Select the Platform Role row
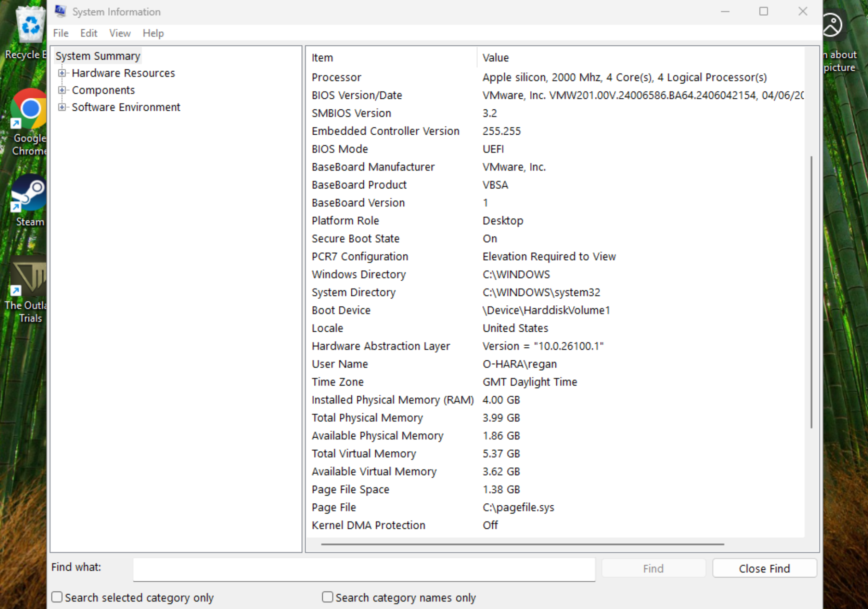Screen dimensions: 868x609 click(556, 221)
